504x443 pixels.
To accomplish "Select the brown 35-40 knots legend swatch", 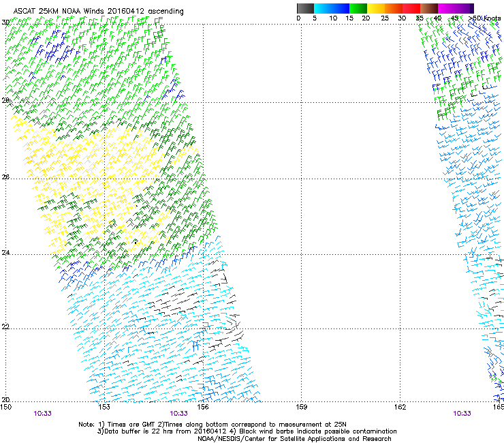I will click(429, 8).
